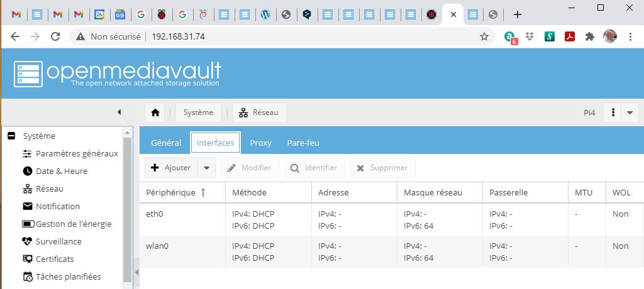Image resolution: width=644 pixels, height=289 pixels.
Task: Switch to the Proxy tab
Action: pos(261,143)
